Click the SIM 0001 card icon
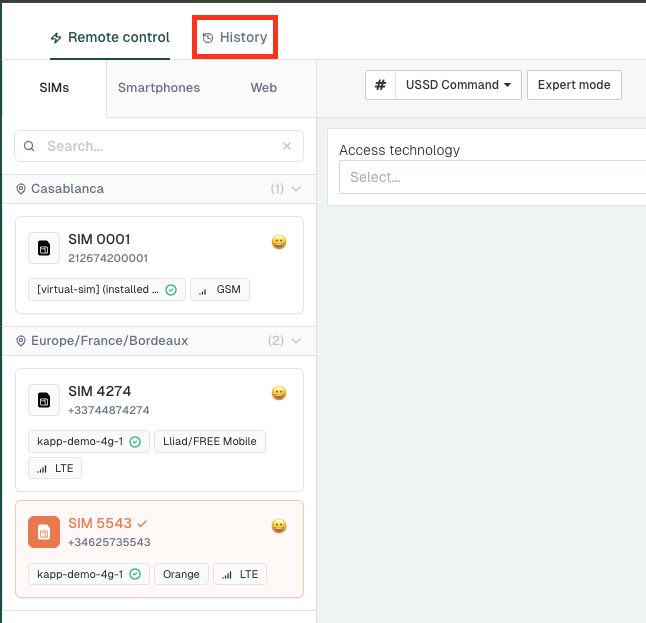The width and height of the screenshot is (646, 623). click(x=44, y=248)
